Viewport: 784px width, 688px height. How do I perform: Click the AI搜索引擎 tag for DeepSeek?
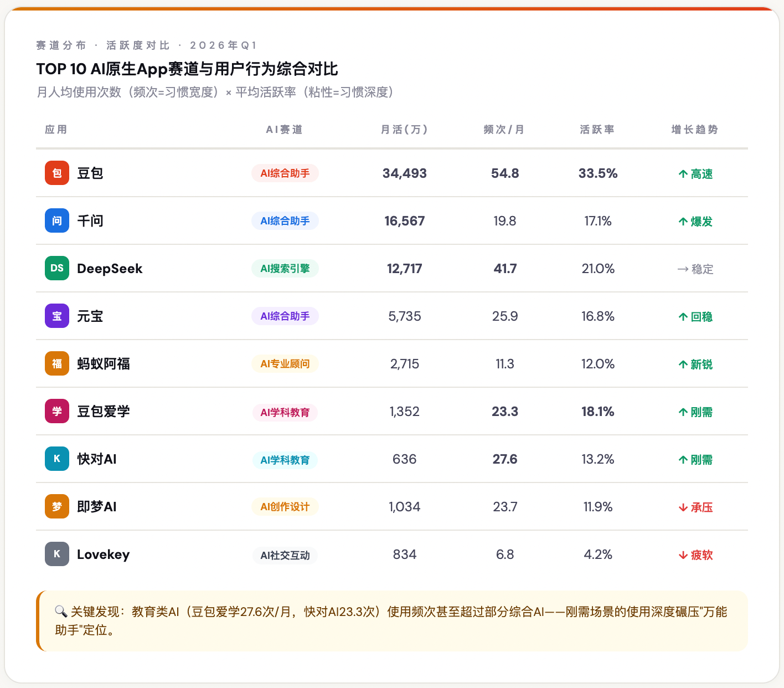285,269
